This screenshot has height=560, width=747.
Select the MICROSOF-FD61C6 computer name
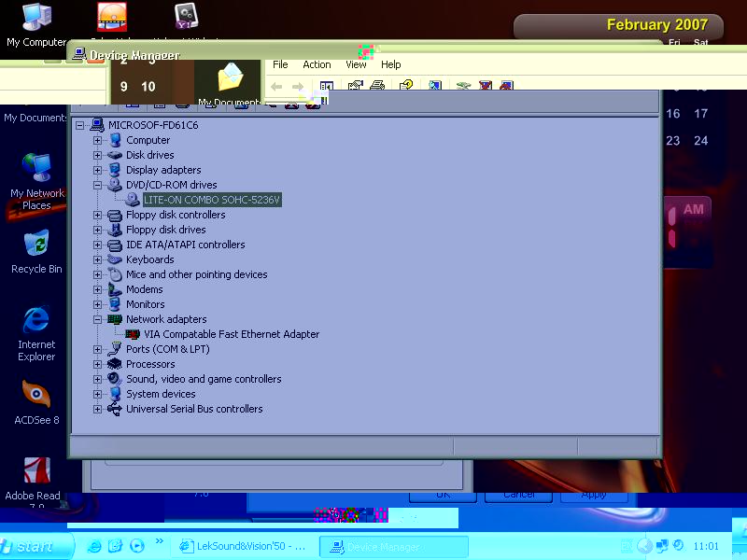(153, 125)
